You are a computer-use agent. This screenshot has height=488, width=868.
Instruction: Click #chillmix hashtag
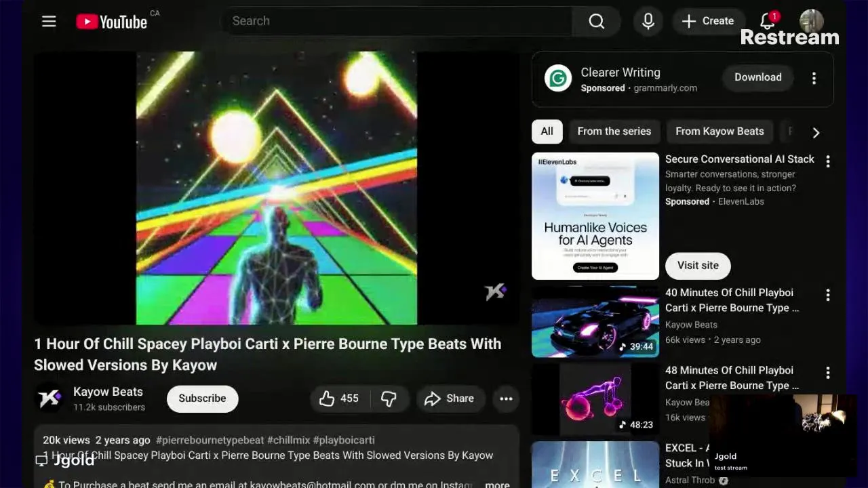pyautogui.click(x=288, y=440)
